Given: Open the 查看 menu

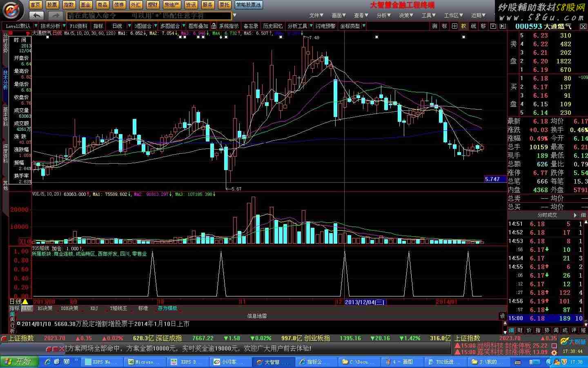Looking at the screenshot, I should coord(361,16).
